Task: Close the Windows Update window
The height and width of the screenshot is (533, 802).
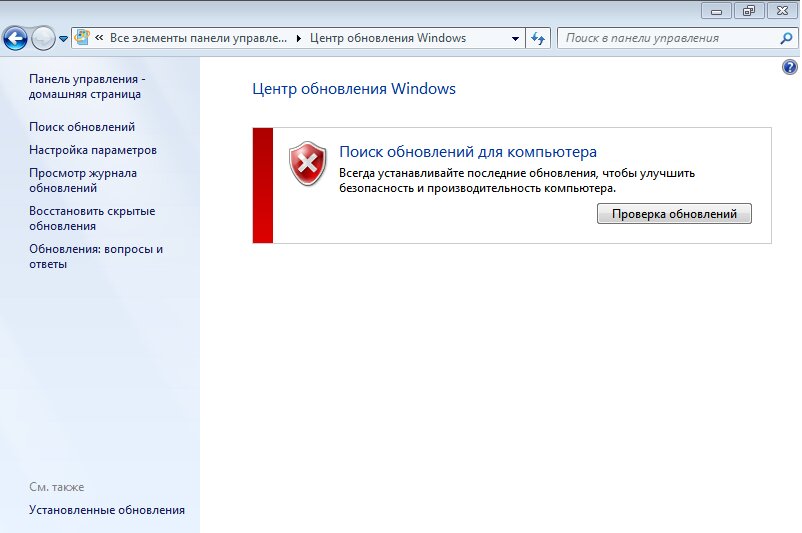Action: tap(782, 11)
